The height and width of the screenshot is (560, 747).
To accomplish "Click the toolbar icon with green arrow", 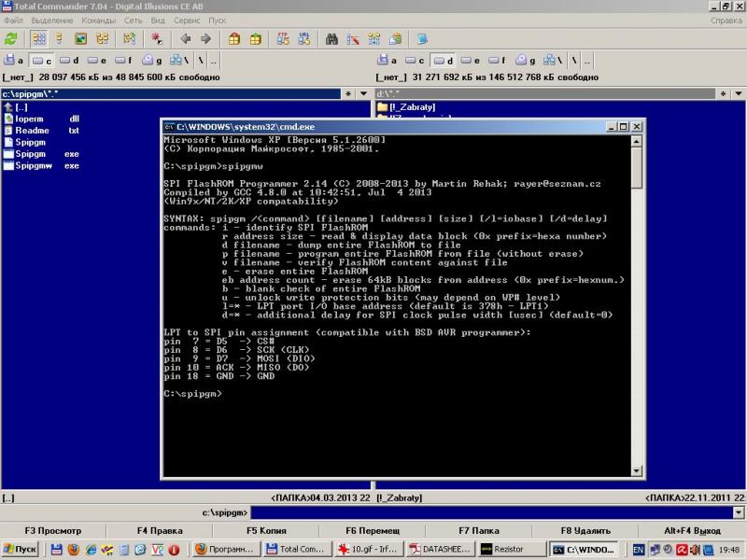I will (x=129, y=38).
